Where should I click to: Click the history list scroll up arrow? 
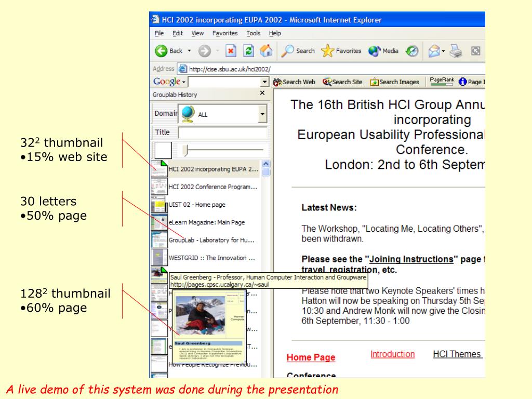click(x=266, y=164)
